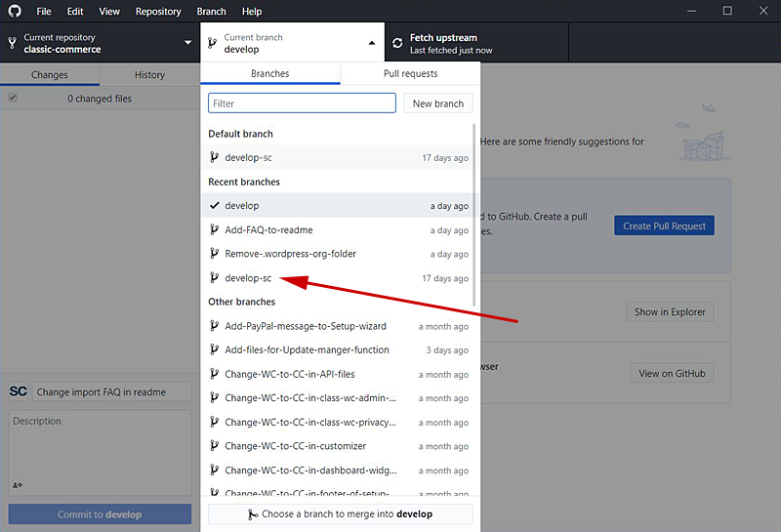The height and width of the screenshot is (532, 781).
Task: Collapse the Current branch dropdown arrow
Action: (x=372, y=43)
